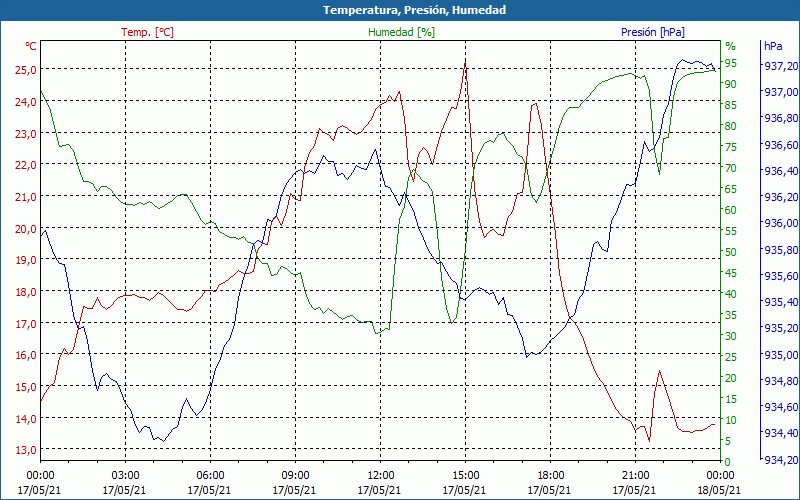The image size is (800, 500).
Task: Click the 60 humidity axis value
Action: coord(731,210)
